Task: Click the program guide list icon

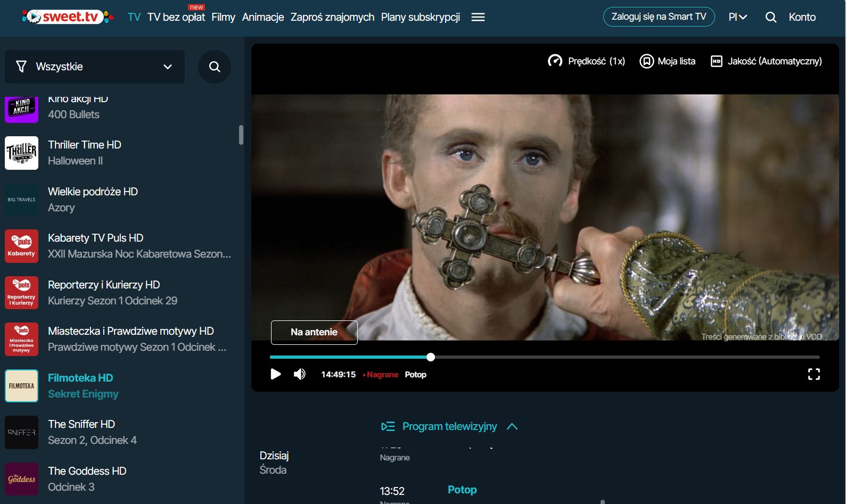Action: point(388,426)
